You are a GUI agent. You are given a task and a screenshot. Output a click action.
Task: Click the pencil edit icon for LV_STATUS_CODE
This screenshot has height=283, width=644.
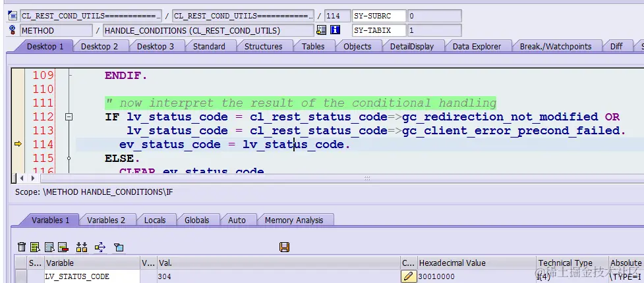coord(408,276)
